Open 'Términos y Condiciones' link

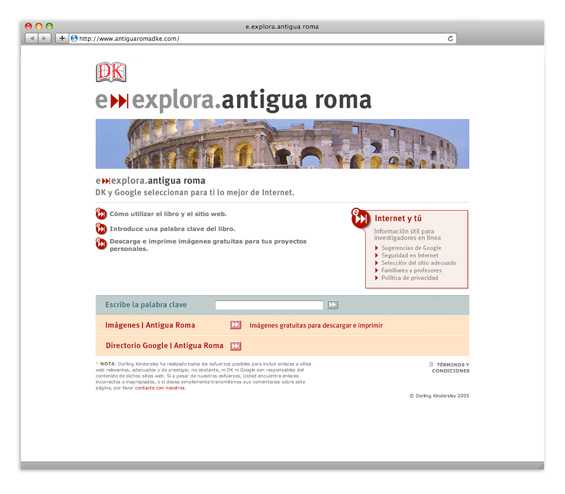pyautogui.click(x=450, y=368)
